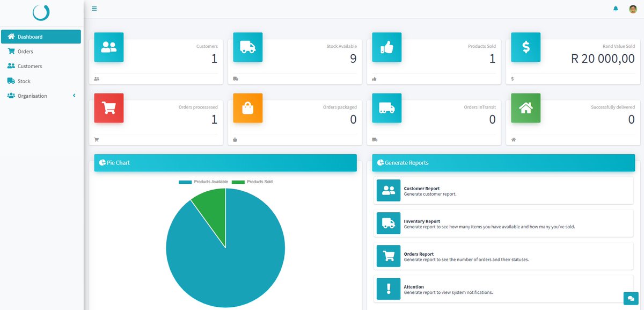Click the Pie Chart panel header
The height and width of the screenshot is (310, 644).
tap(225, 163)
